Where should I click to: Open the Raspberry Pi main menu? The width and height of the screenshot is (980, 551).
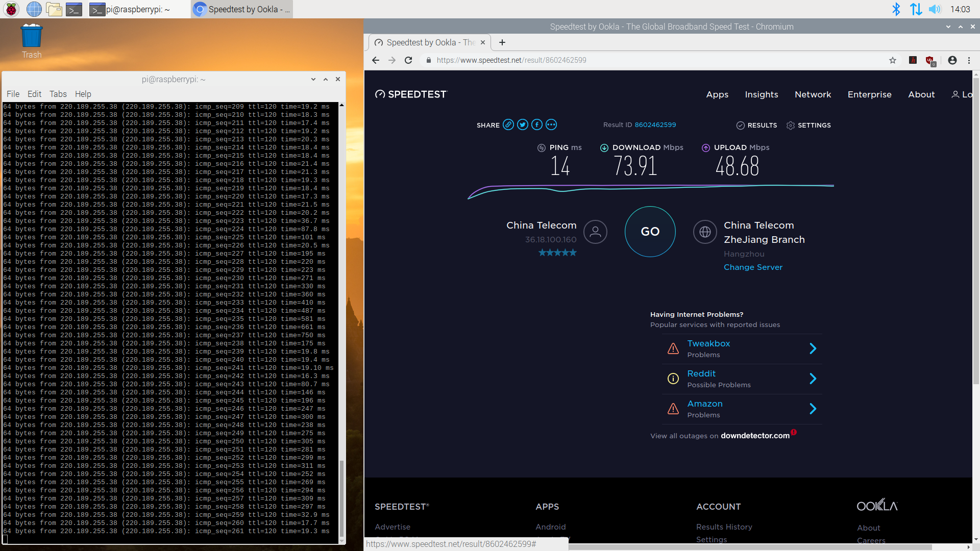11,9
